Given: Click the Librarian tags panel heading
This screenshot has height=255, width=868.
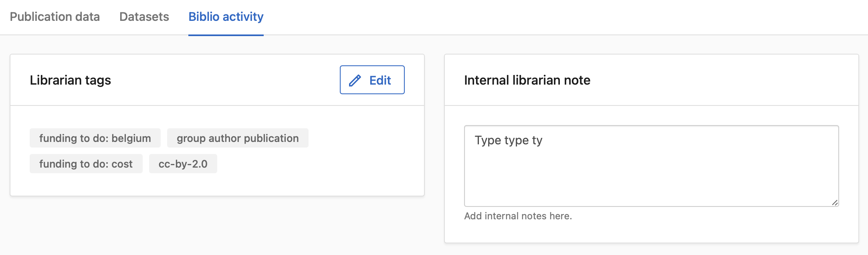Looking at the screenshot, I should click(71, 80).
